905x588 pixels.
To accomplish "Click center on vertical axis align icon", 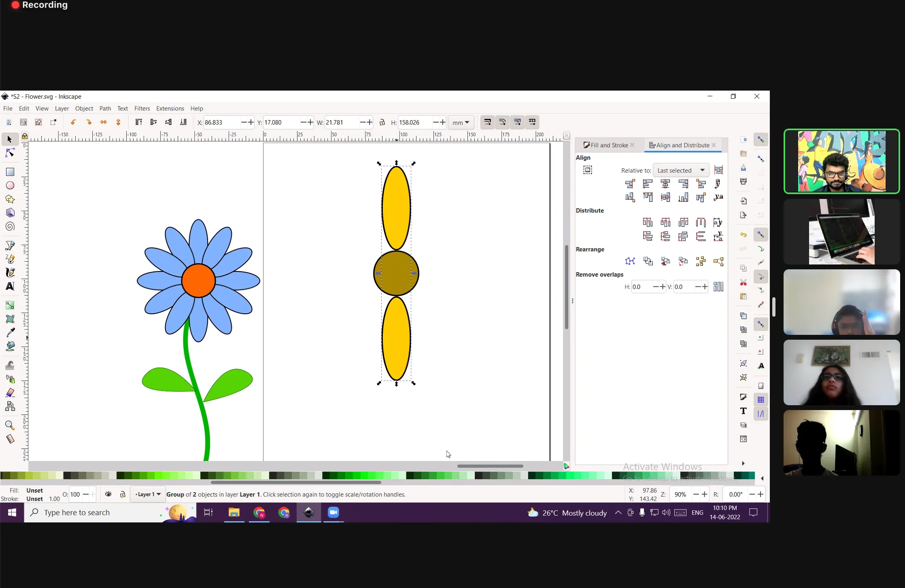I will coord(665,184).
